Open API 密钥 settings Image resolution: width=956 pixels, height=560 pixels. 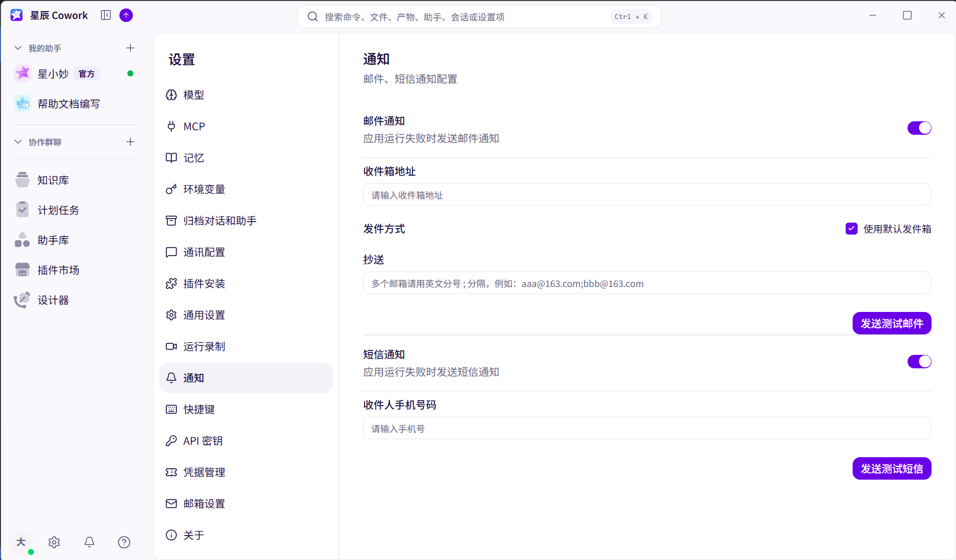click(x=246, y=441)
